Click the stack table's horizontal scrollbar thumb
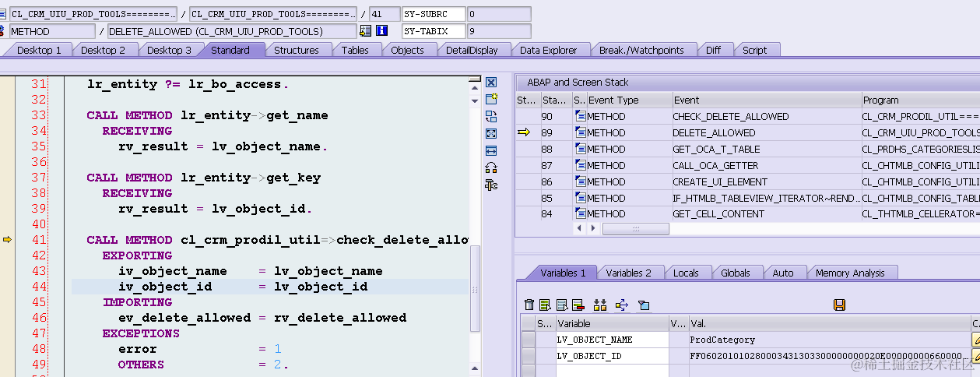The height and width of the screenshot is (377, 980). pos(635,229)
